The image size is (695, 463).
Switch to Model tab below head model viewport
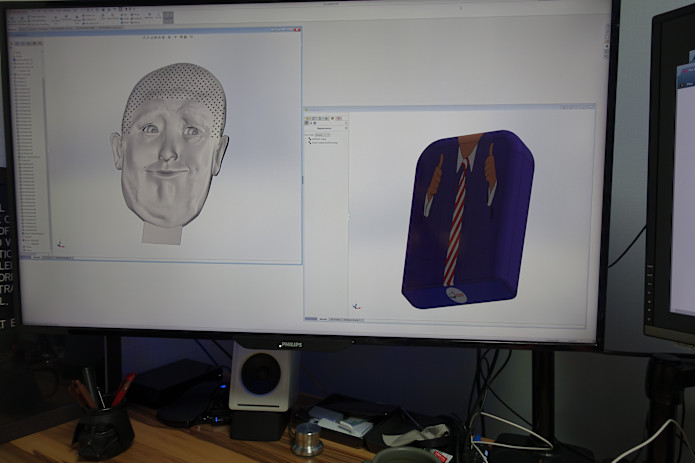37,257
